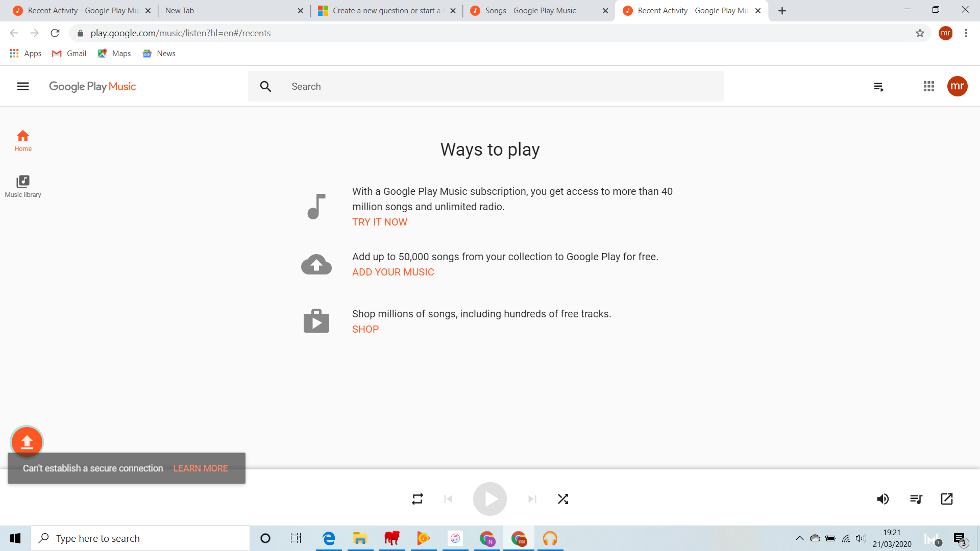Open Task View on taskbar
Image resolution: width=980 pixels, height=551 pixels.
point(296,538)
